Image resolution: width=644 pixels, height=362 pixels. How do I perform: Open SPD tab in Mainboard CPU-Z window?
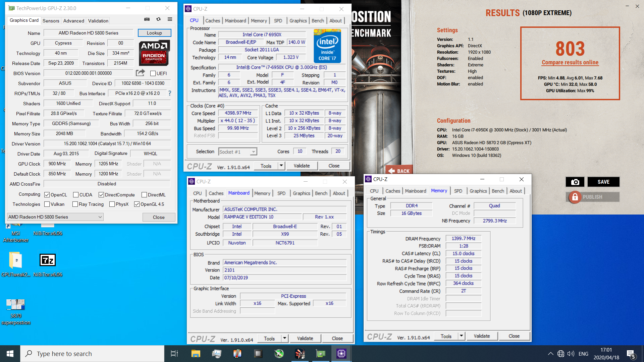(281, 193)
